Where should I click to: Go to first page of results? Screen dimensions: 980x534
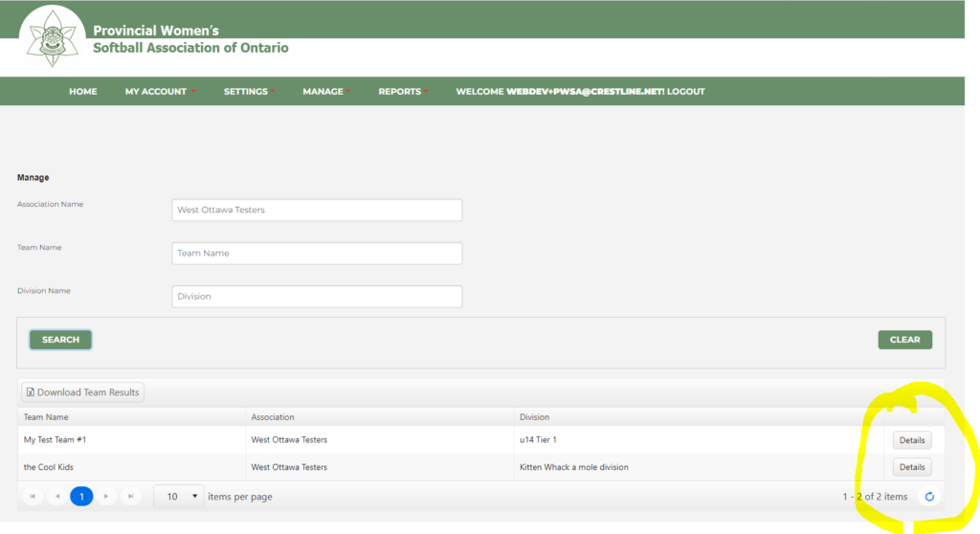(x=33, y=497)
